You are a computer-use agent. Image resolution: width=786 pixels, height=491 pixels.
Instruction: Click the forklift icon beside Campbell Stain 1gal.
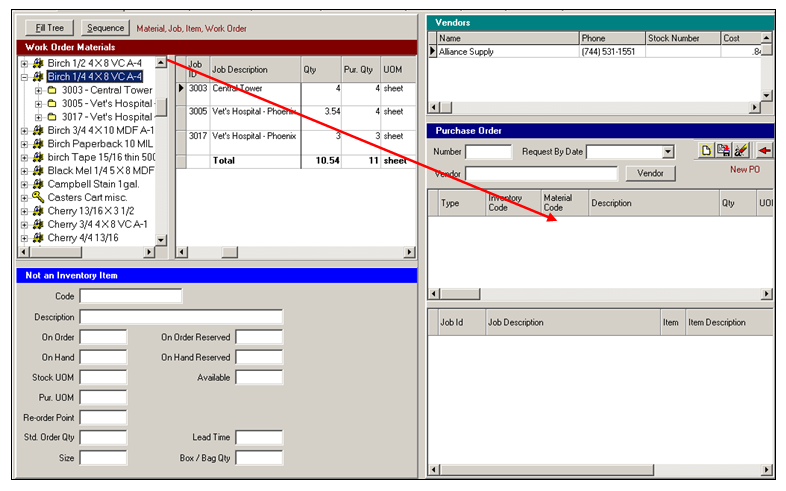tap(38, 184)
